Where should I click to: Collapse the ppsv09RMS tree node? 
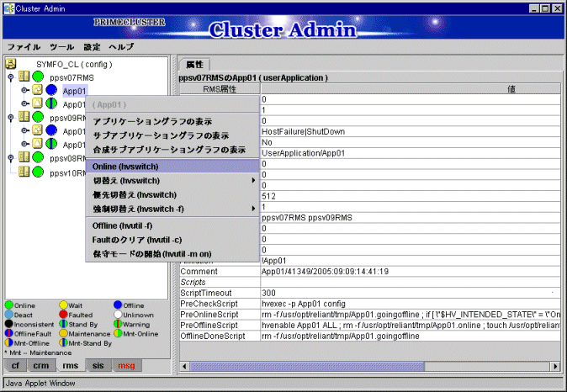11,118
